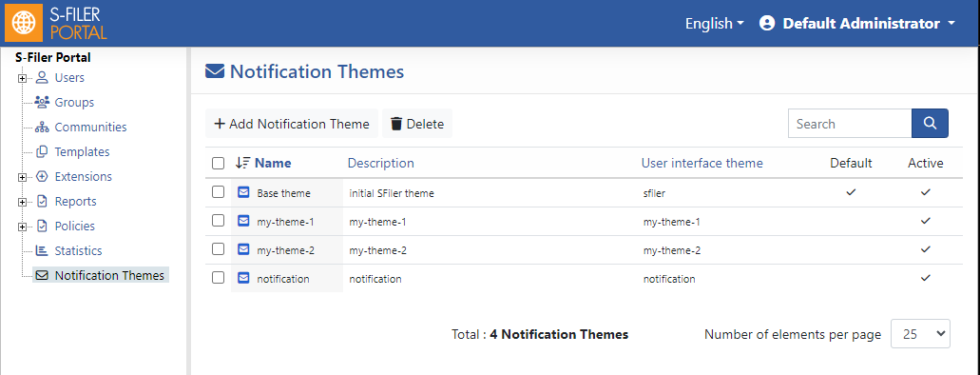Click the Statistics chart icon
Image resolution: width=980 pixels, height=375 pixels.
[42, 250]
